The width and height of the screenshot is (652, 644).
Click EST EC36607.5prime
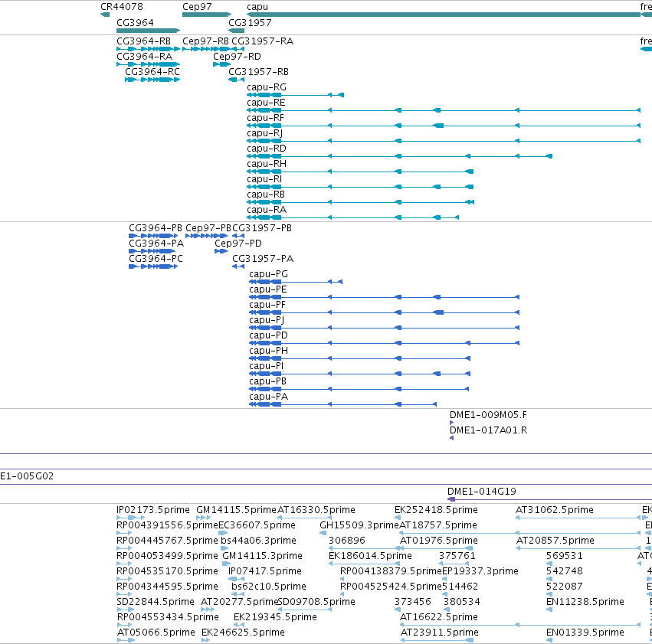[257, 525]
